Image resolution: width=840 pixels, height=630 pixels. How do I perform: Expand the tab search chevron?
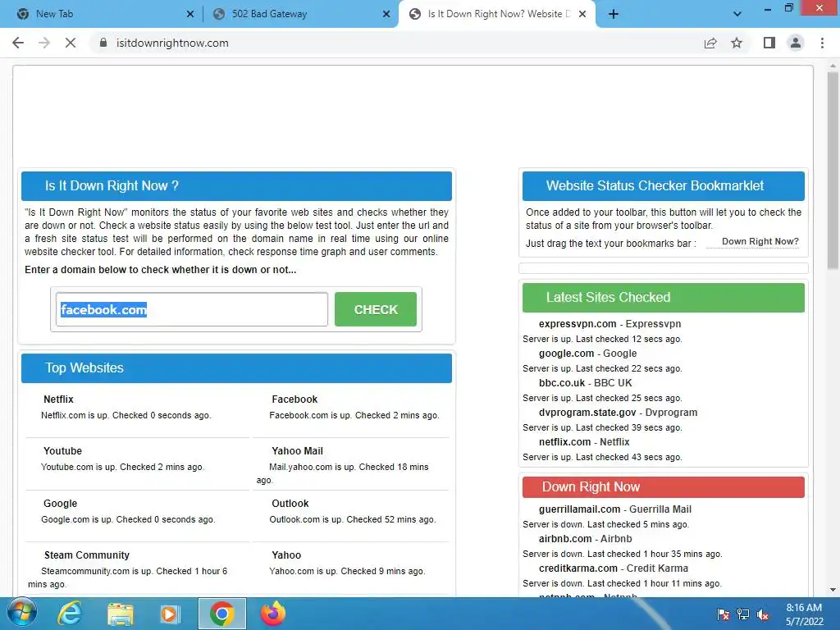[x=737, y=14]
